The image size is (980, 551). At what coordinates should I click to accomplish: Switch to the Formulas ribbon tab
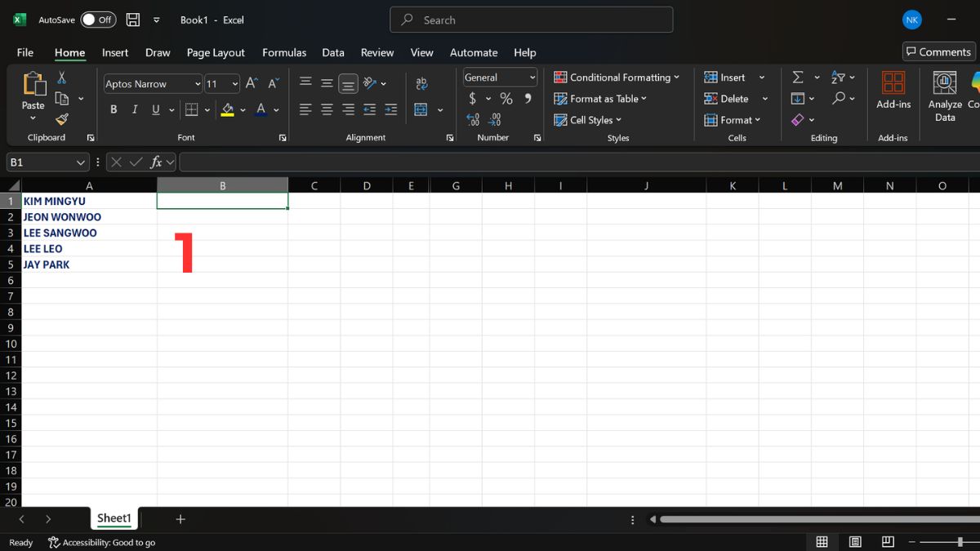coord(284,52)
